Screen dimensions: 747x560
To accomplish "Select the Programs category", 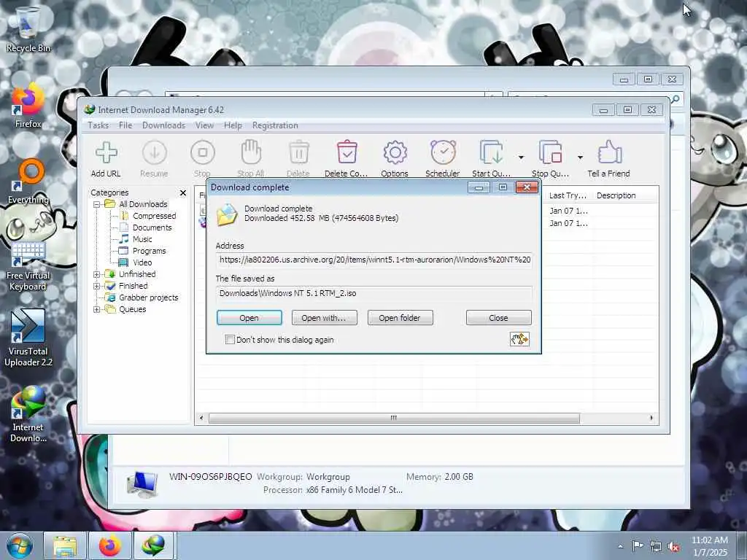I will [149, 251].
